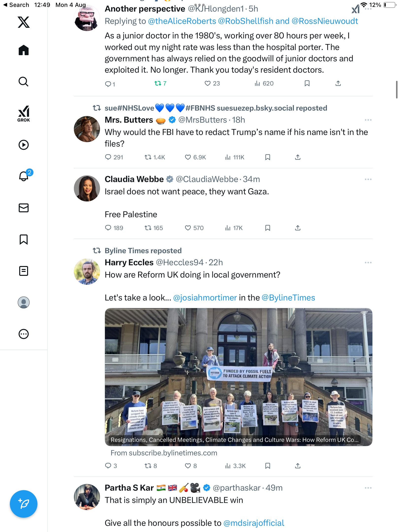Undo repost on Another perspective's reply

158,83
